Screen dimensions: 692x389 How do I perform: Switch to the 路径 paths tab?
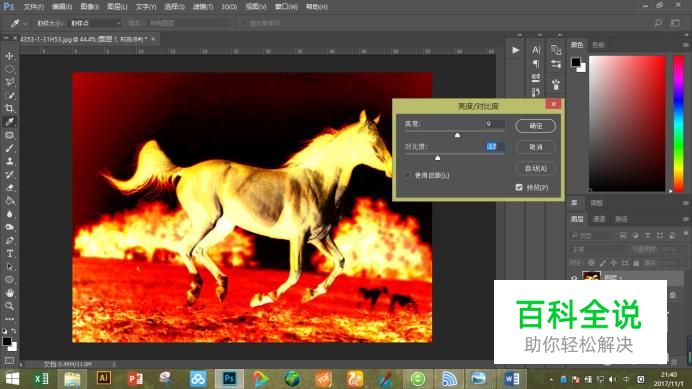[621, 219]
